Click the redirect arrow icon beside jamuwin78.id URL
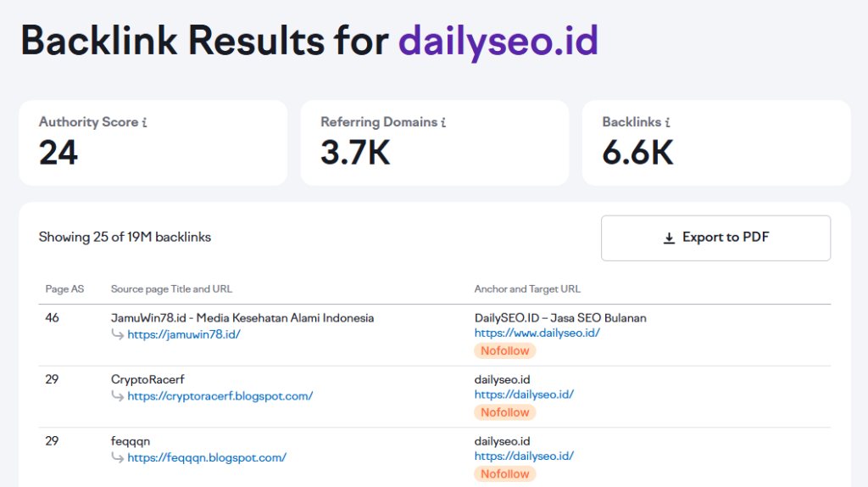 click(117, 334)
